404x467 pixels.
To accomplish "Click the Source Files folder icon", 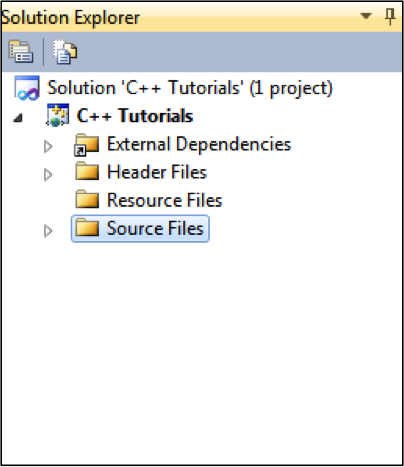I will coord(87,227).
